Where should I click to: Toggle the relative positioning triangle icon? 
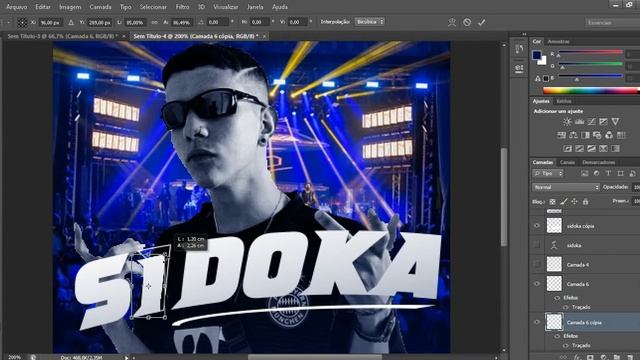coord(71,22)
